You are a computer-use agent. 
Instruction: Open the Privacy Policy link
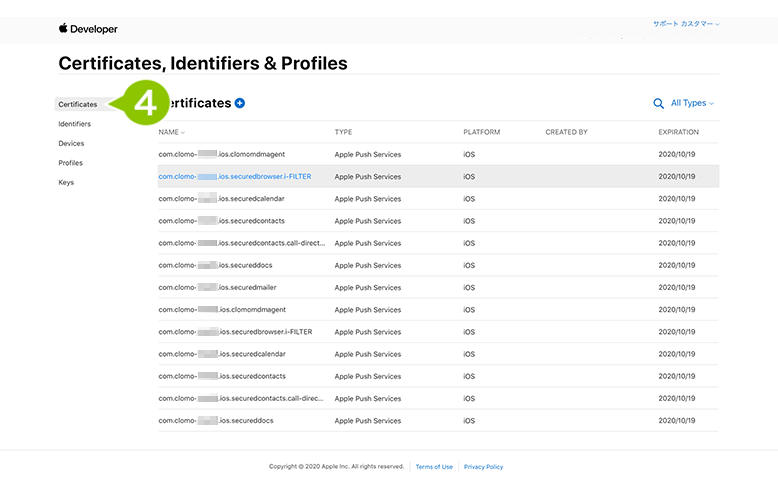click(483, 467)
